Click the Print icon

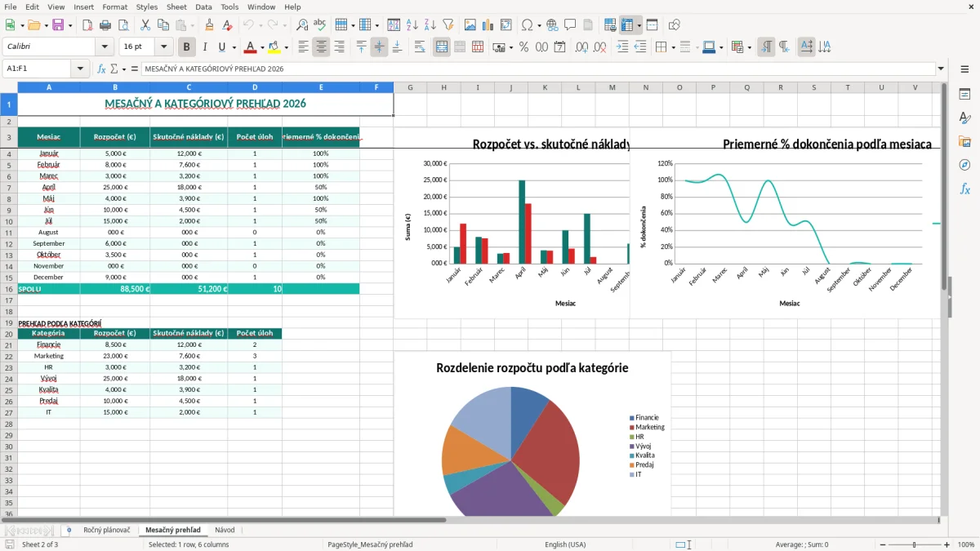click(x=105, y=25)
